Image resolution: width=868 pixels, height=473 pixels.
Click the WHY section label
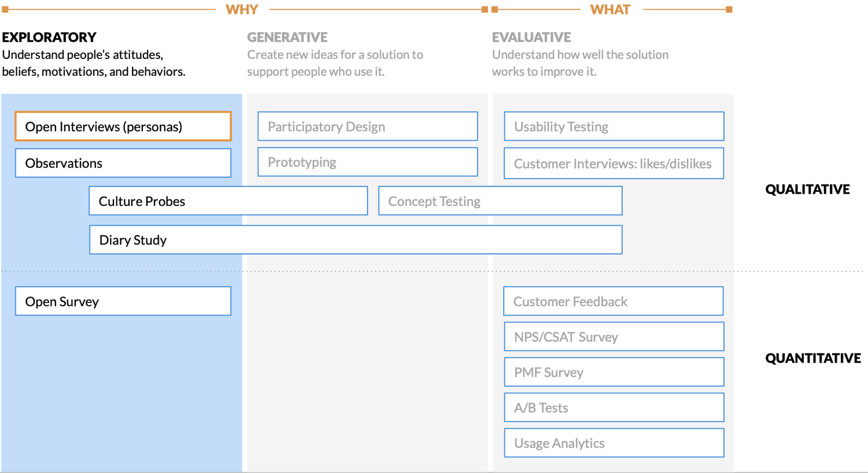coord(242,9)
